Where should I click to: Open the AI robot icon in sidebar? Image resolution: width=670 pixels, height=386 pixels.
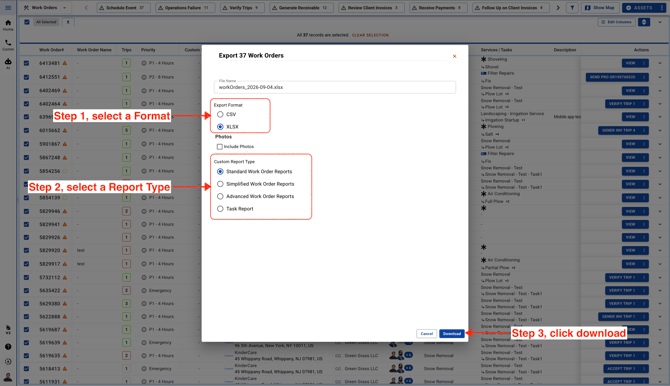pyautogui.click(x=8, y=63)
